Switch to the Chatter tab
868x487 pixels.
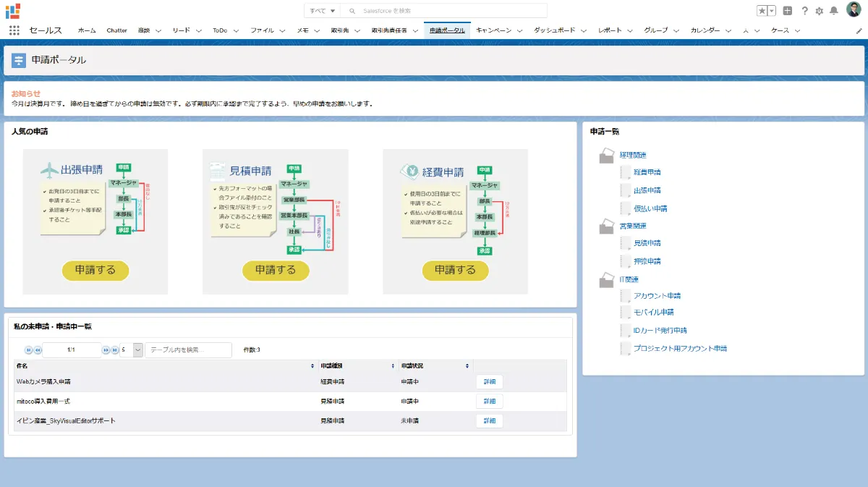click(x=116, y=30)
